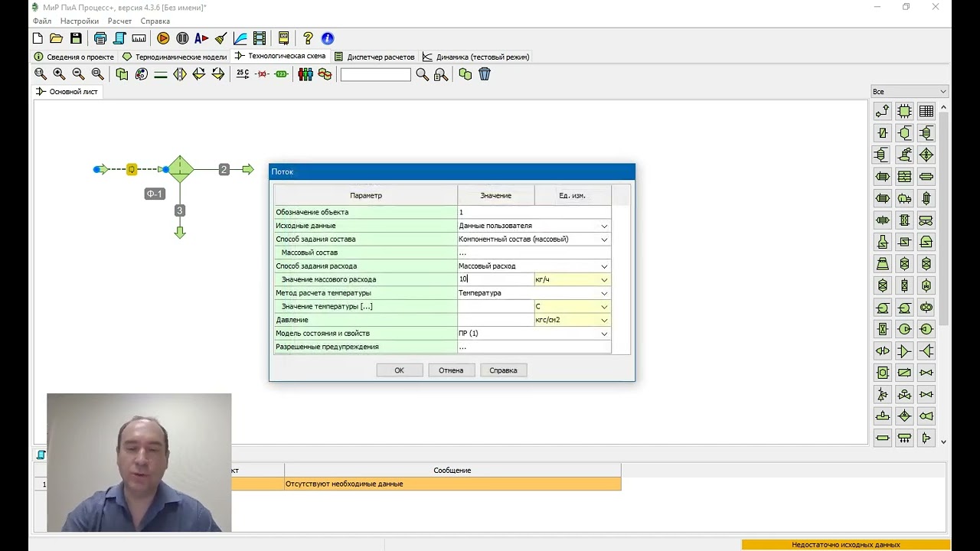Open existing project folder icon
This screenshot has height=551, width=980.
pos(56,38)
